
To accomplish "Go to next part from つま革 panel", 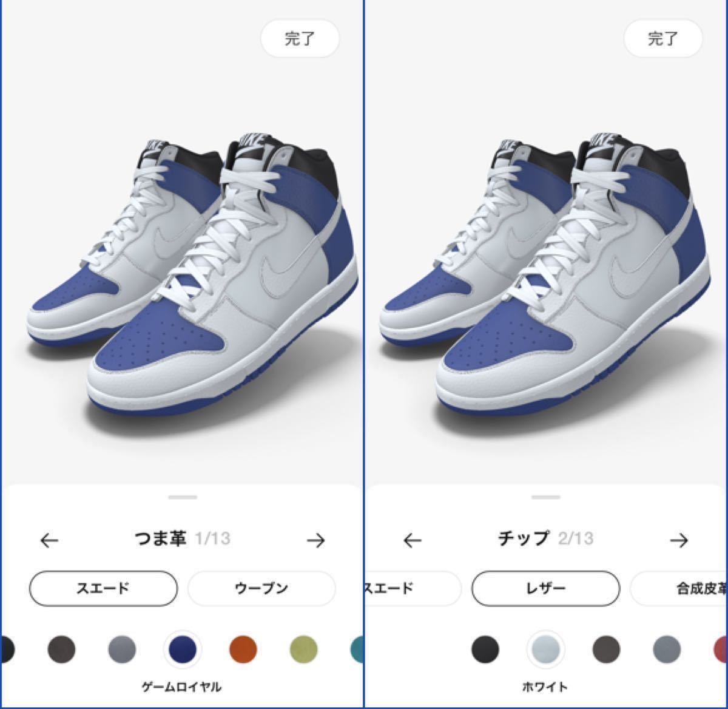I will click(x=315, y=540).
